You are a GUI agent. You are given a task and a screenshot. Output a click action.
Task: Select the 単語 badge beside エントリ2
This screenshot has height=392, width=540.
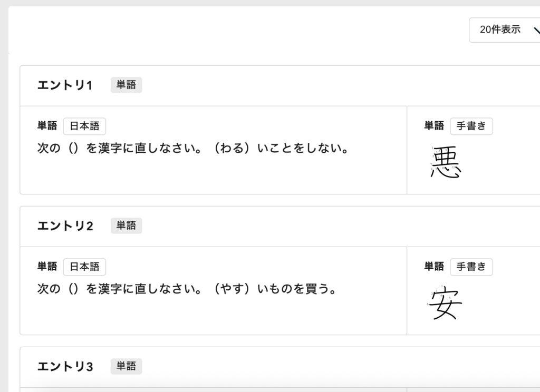click(126, 226)
